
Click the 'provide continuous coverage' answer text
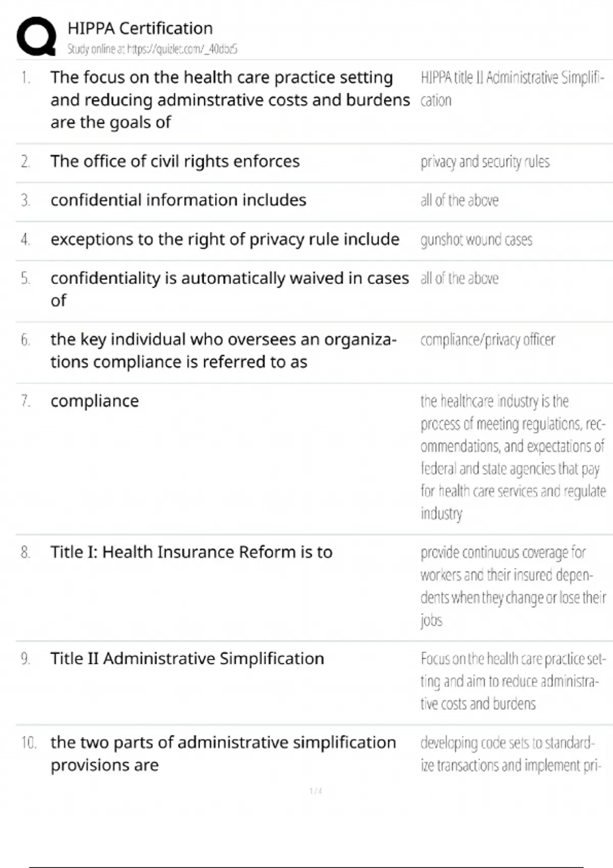(513, 586)
